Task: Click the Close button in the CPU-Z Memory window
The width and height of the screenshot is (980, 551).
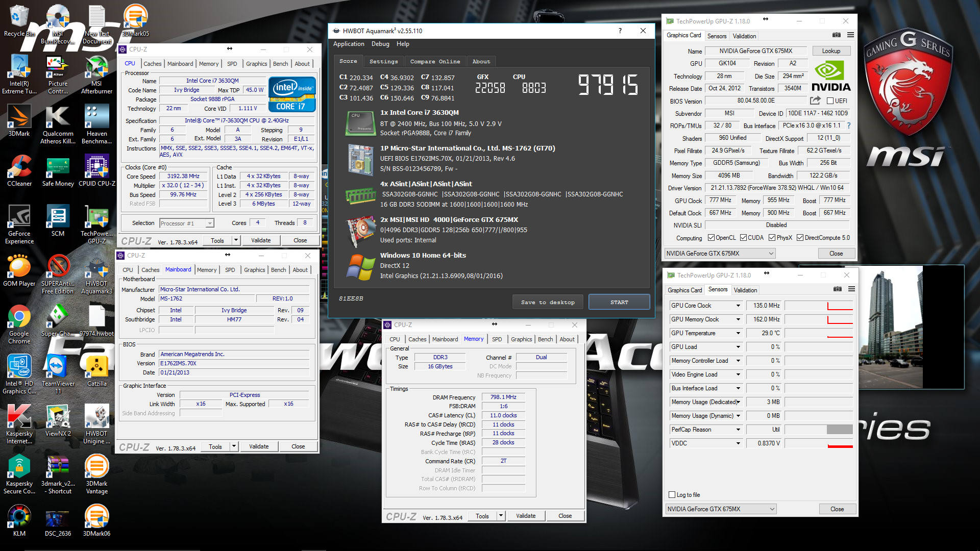Action: pos(565,516)
